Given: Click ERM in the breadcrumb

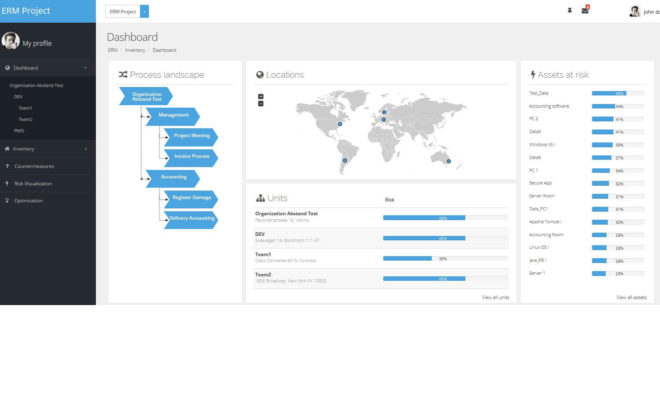Looking at the screenshot, I should coord(112,50).
